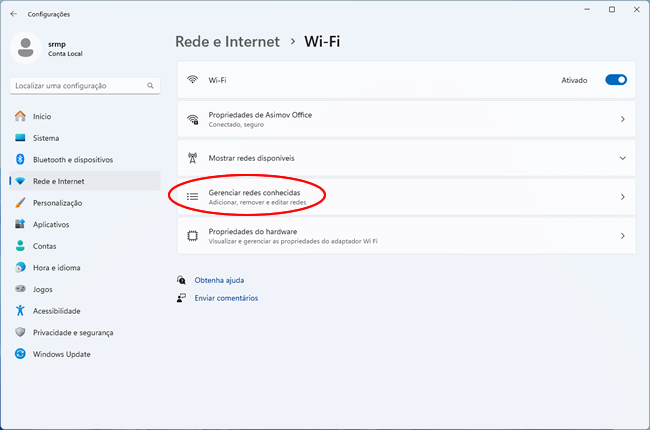Click the Windows Update icon
This screenshot has width=650, height=430.
click(x=20, y=354)
